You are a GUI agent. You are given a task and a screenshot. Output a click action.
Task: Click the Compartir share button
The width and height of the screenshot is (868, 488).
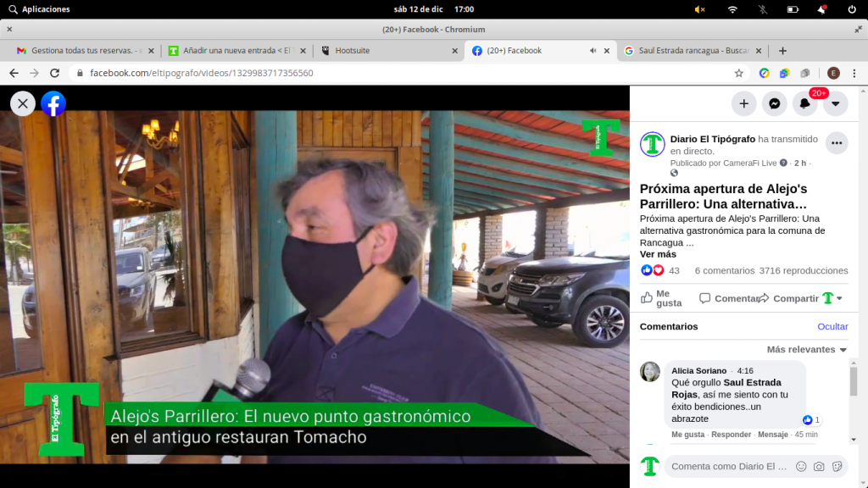click(788, 298)
